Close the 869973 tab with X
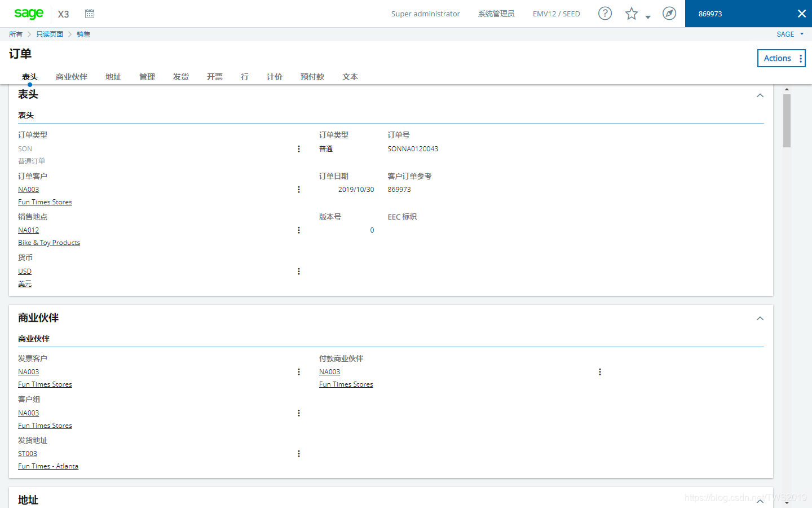 tap(801, 14)
